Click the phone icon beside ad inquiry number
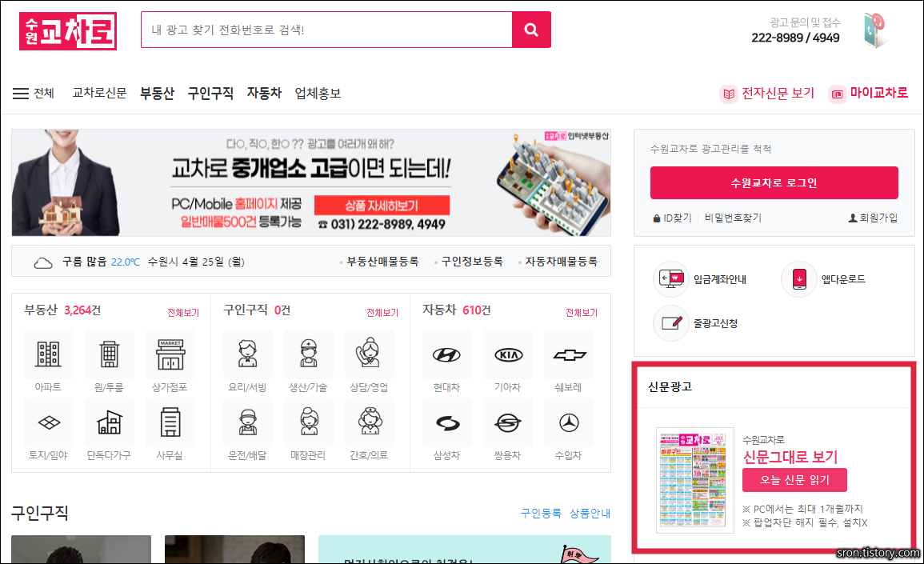Viewport: 924px width, 564px height. [x=875, y=30]
